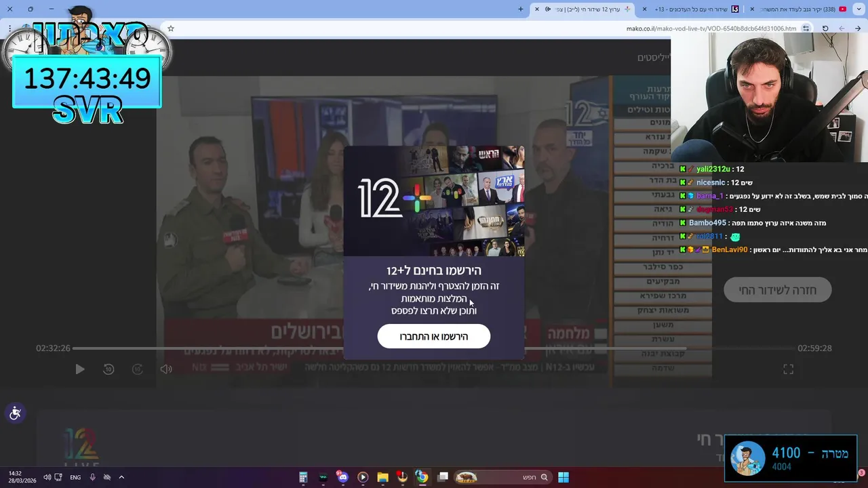868x488 pixels.
Task: Click chat username 'Bambo495'
Action: [x=707, y=223]
